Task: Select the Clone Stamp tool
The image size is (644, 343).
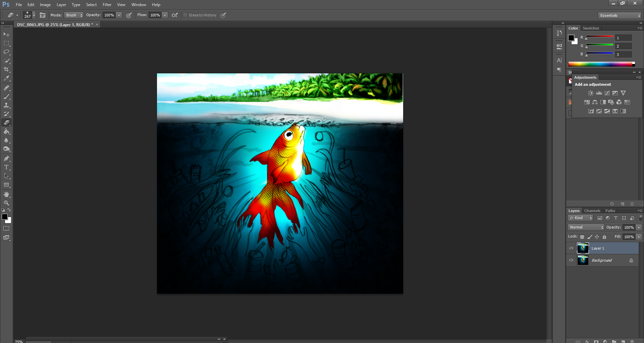Action: [x=6, y=105]
